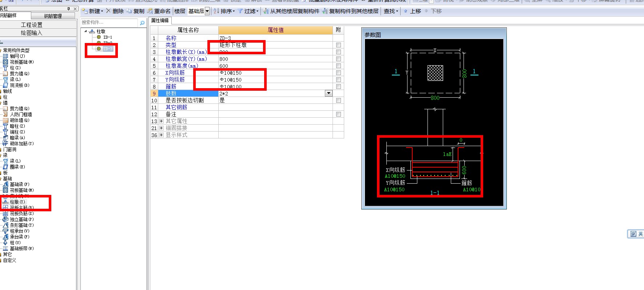Click 从其他楼层复制构件 icon
This screenshot has width=644, height=290.
266,11
